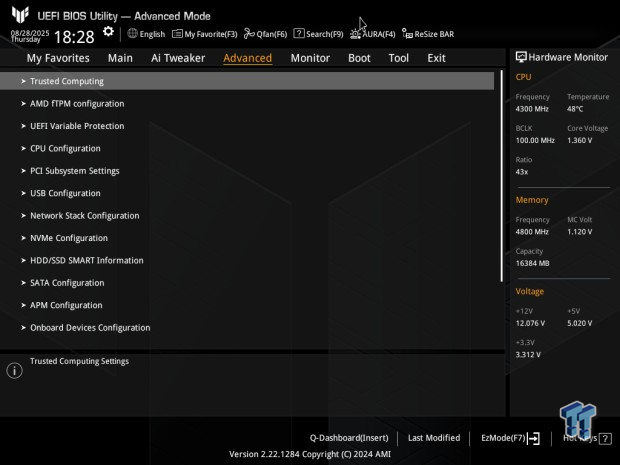
Task: Open the Exit tab
Action: (436, 58)
